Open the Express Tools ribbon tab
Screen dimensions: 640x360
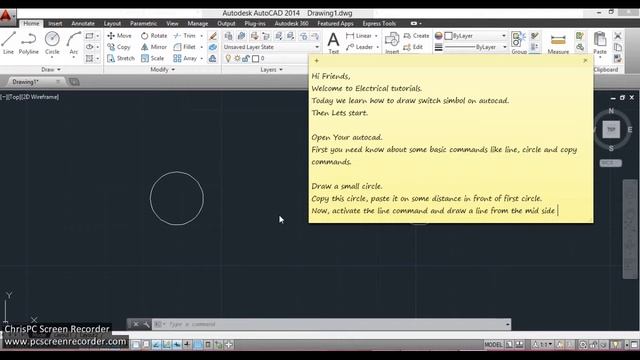coord(379,24)
